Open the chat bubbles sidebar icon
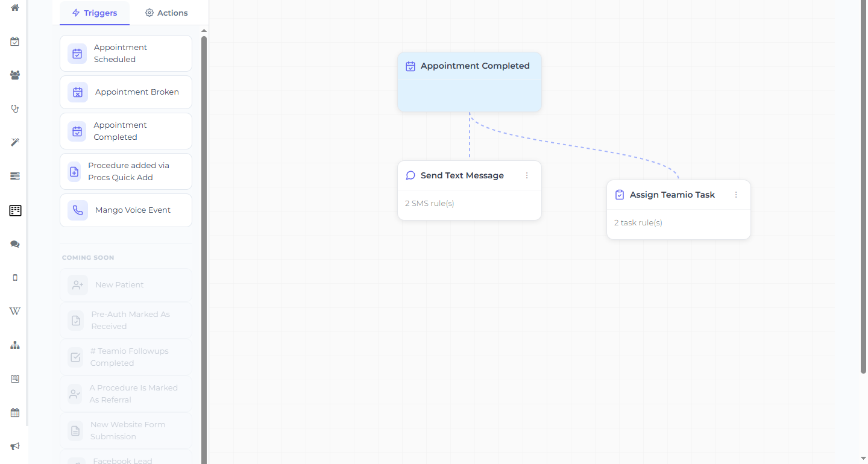Viewport: 868px width, 464px height. click(15, 244)
